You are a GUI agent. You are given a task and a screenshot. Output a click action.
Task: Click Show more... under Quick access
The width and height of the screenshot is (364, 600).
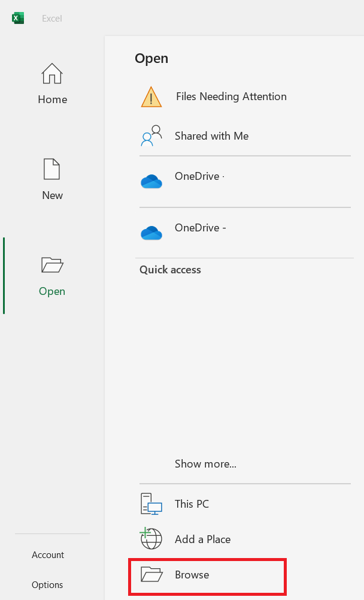coord(205,464)
